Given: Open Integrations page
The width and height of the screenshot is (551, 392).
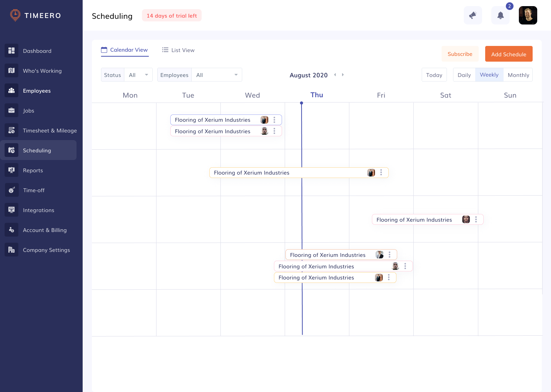Looking at the screenshot, I should point(39,210).
